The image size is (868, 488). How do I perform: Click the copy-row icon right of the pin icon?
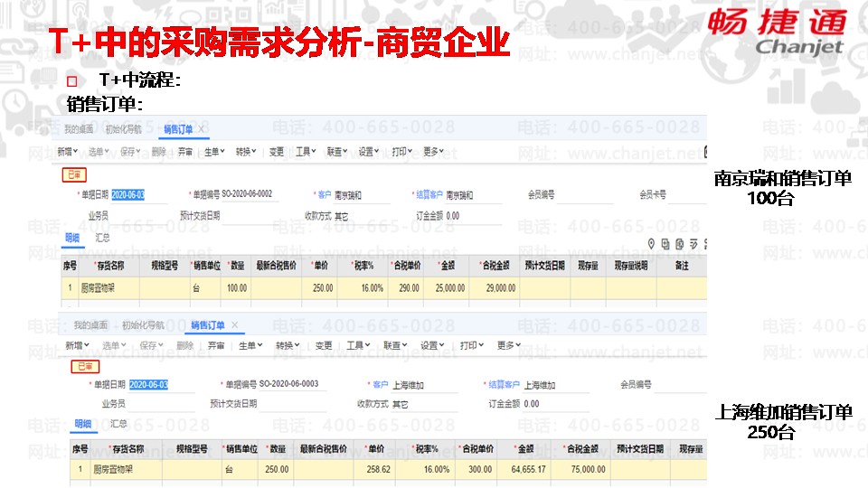click(665, 243)
